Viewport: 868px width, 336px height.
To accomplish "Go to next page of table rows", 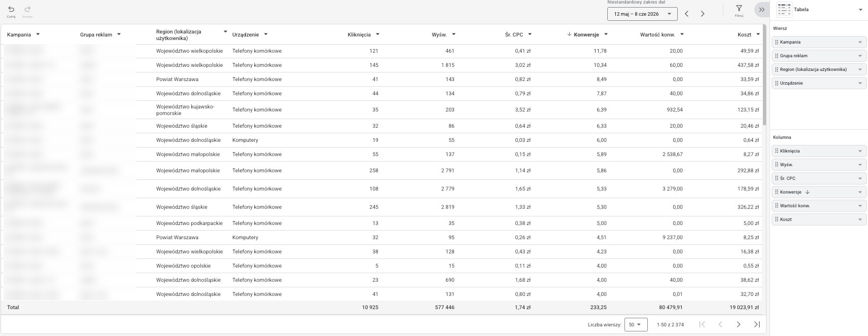I will (x=739, y=324).
